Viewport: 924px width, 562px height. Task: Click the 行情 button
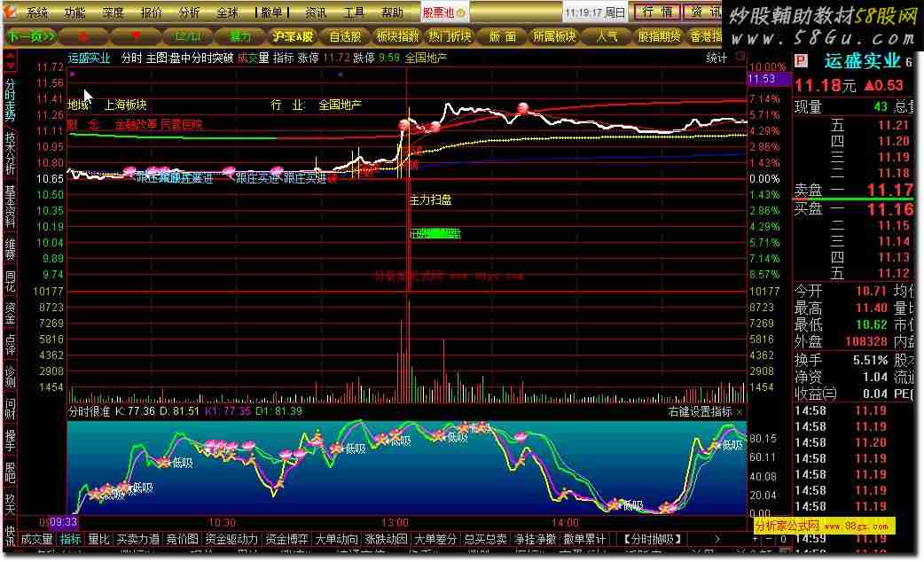point(657,12)
